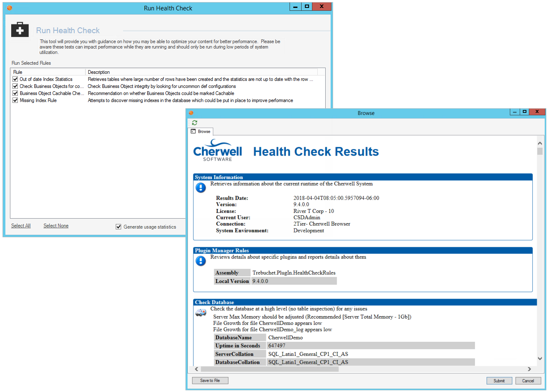Click the Health Check Results heading
The image size is (548, 392).
316,152
